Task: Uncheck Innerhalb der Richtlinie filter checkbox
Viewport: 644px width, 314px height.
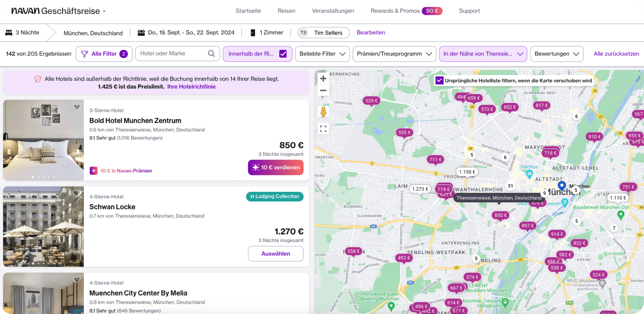Action: tap(283, 54)
